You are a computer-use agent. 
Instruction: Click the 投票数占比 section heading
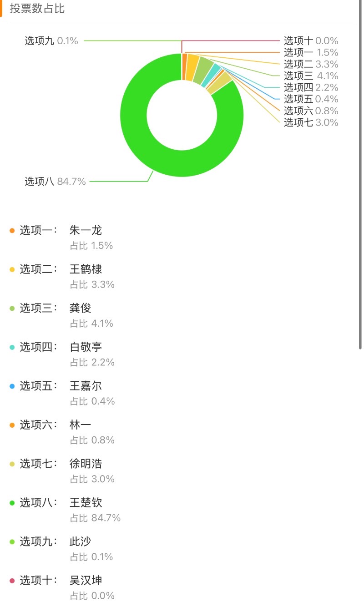(x=37, y=9)
